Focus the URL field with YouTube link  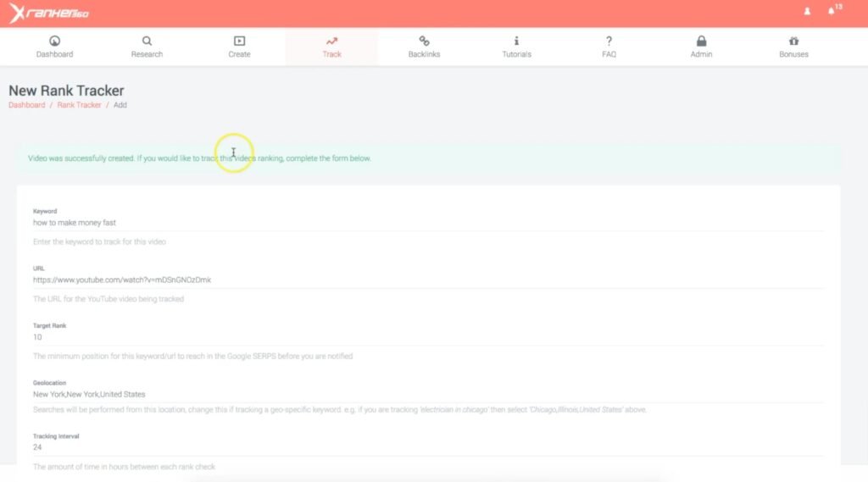[428, 280]
